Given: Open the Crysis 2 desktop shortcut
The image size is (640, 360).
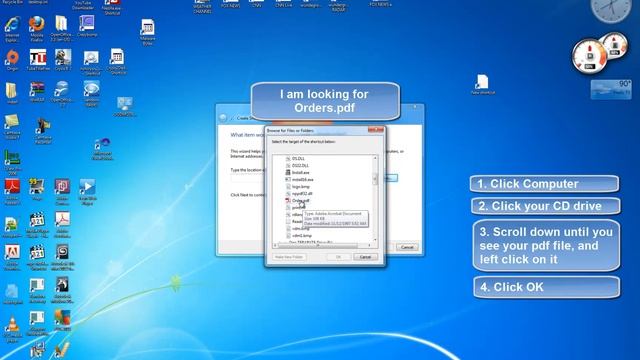Looking at the screenshot, I should click(x=63, y=60).
